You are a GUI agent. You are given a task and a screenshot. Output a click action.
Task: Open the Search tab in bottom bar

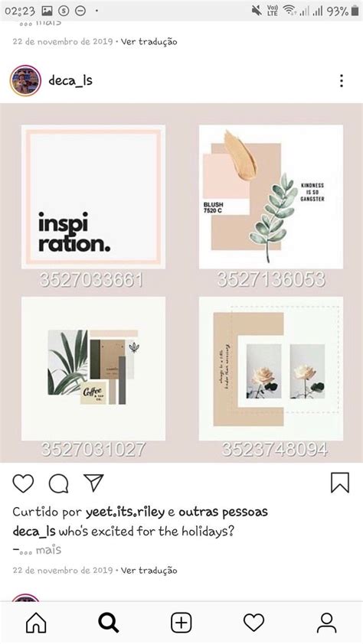point(109,623)
